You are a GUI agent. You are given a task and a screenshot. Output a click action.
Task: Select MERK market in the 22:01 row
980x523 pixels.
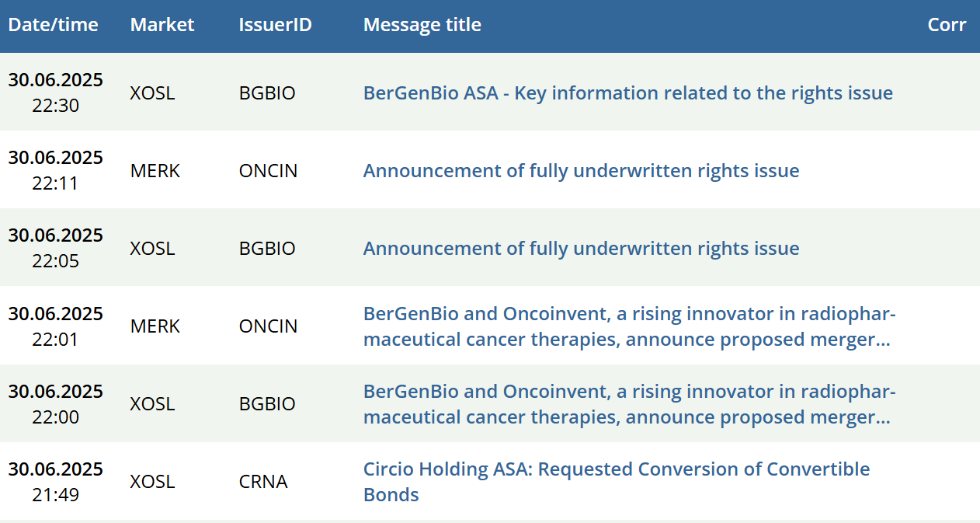pos(155,326)
